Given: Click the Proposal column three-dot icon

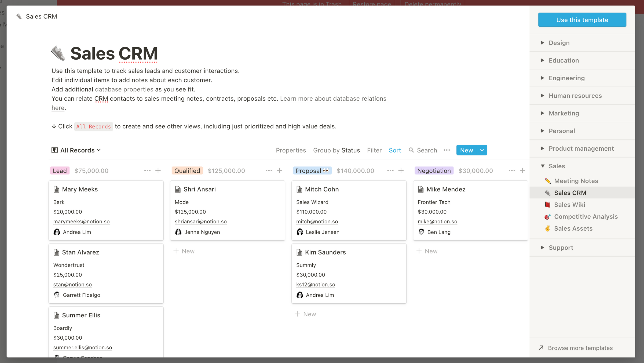Looking at the screenshot, I should (390, 170).
